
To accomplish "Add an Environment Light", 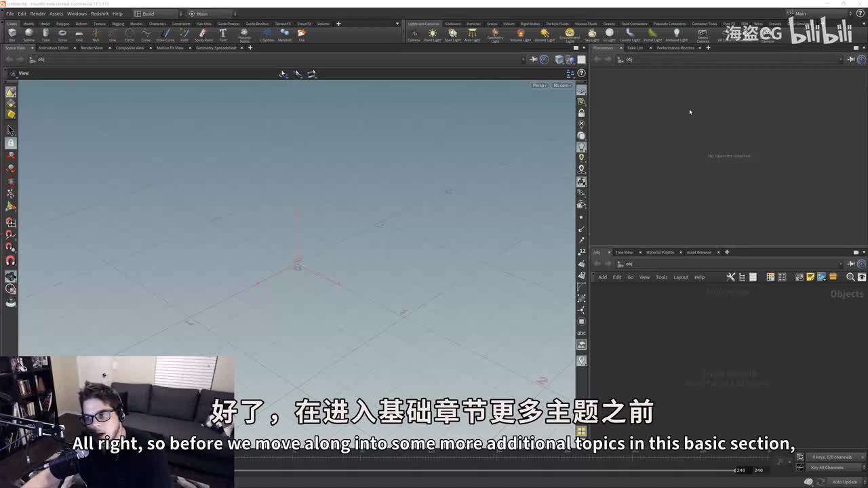I will (570, 36).
